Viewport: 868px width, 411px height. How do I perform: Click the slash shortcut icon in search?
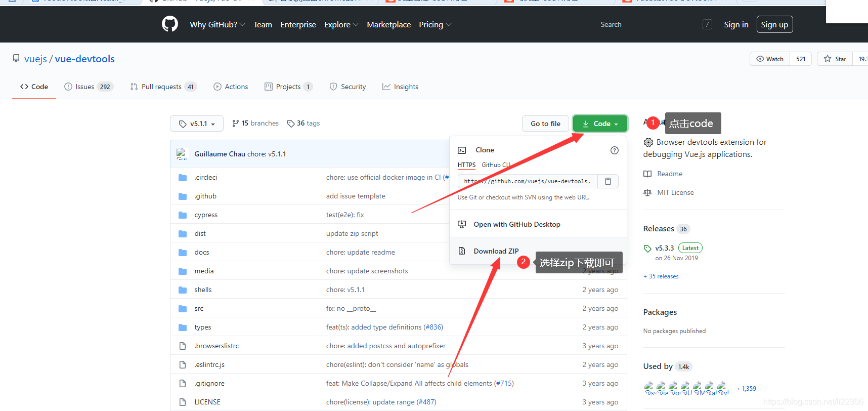point(708,24)
